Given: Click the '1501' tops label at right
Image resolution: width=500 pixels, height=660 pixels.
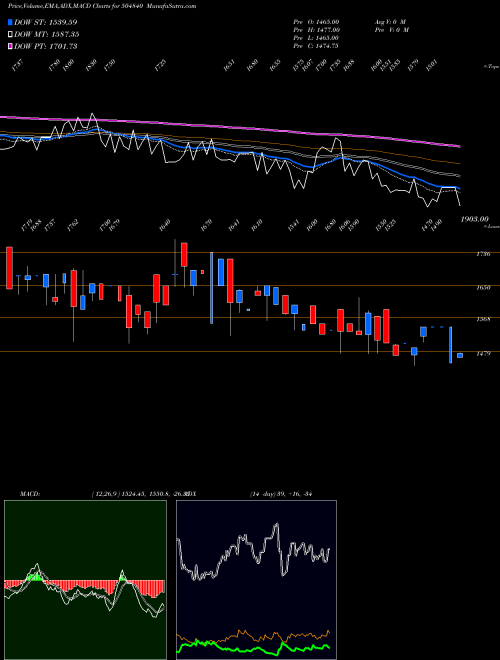Looking at the screenshot, I should pyautogui.click(x=432, y=65).
